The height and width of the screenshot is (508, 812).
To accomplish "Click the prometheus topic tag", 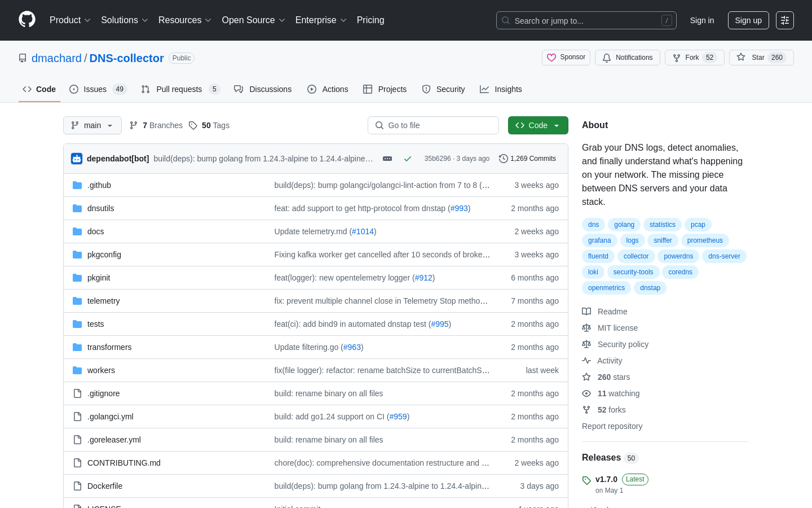I will (705, 240).
